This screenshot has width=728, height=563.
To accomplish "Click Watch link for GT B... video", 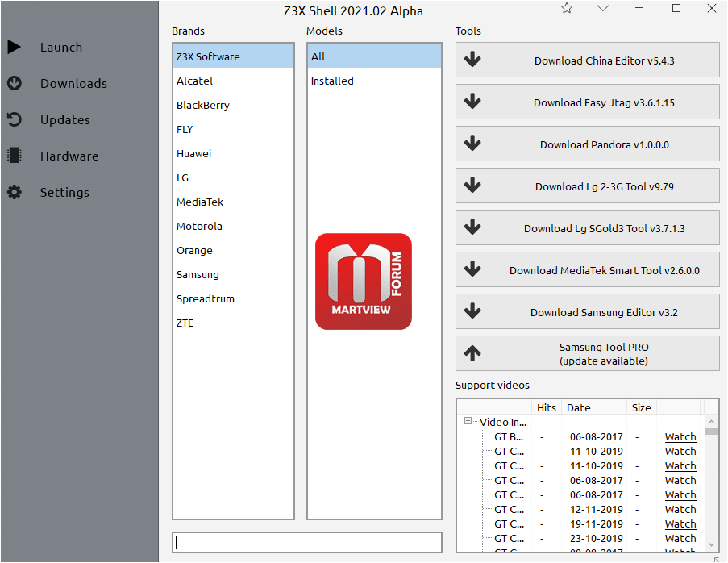I will [680, 436].
